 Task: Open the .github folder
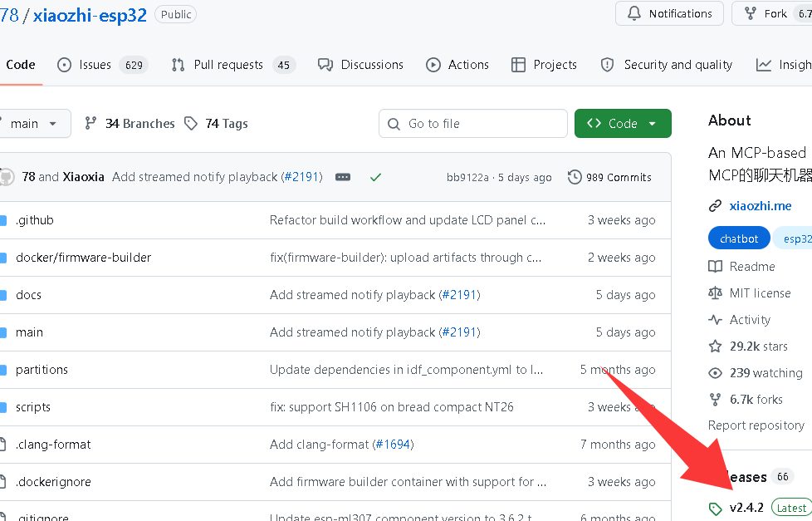point(35,220)
